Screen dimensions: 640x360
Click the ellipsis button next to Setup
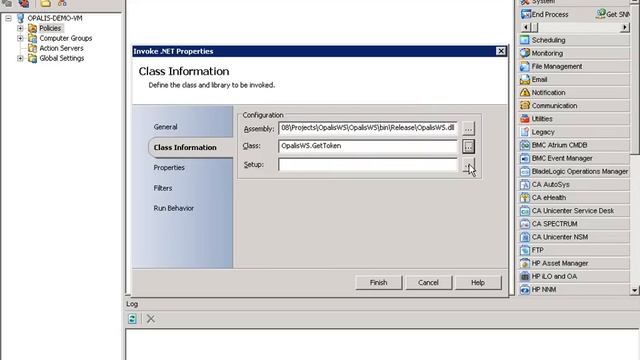pyautogui.click(x=468, y=165)
